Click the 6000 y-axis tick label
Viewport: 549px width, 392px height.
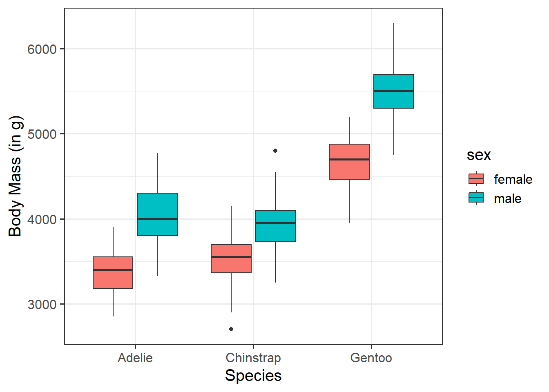pyautogui.click(x=42, y=49)
